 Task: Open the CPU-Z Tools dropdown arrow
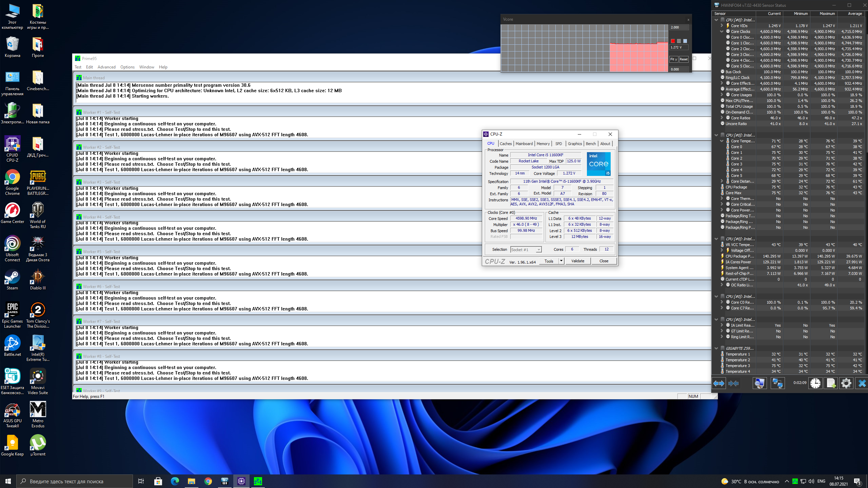tap(561, 261)
